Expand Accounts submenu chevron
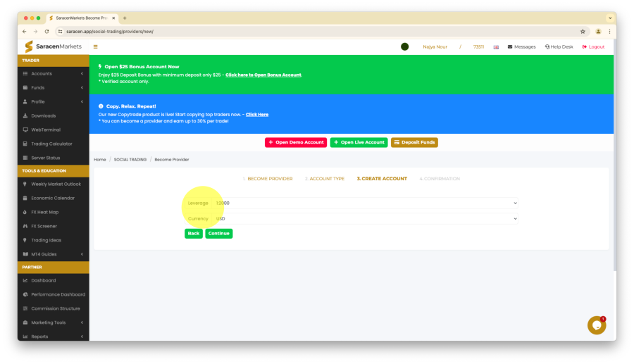This screenshot has height=364, width=634. 82,73
